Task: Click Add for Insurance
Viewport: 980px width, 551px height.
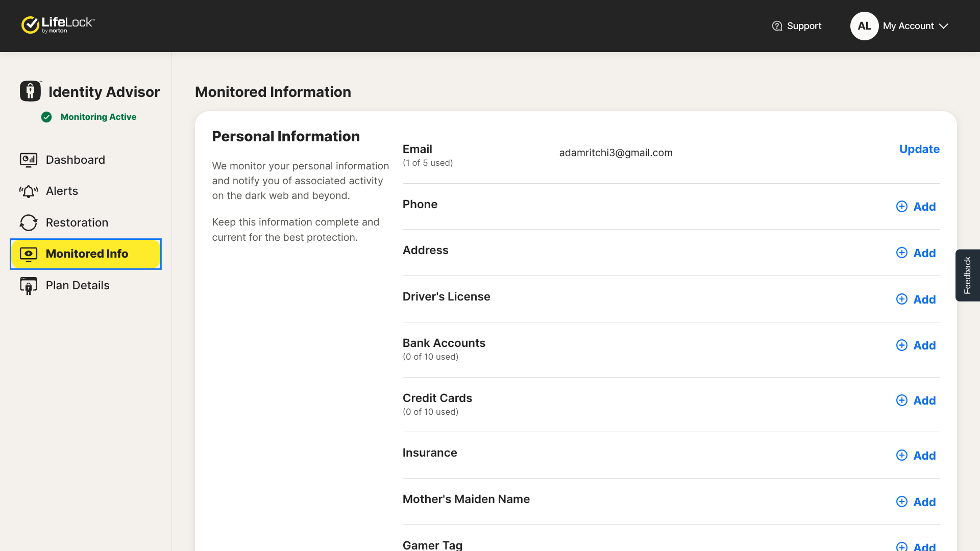Action: (924, 456)
